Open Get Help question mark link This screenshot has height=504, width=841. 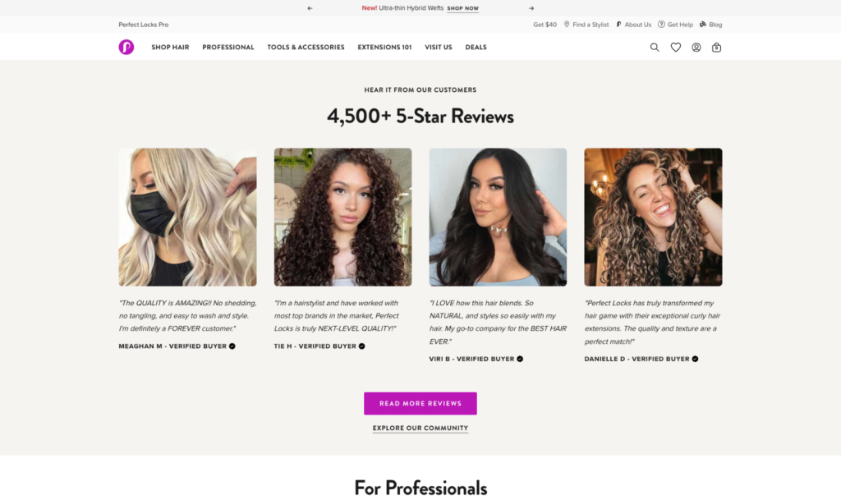coord(675,25)
